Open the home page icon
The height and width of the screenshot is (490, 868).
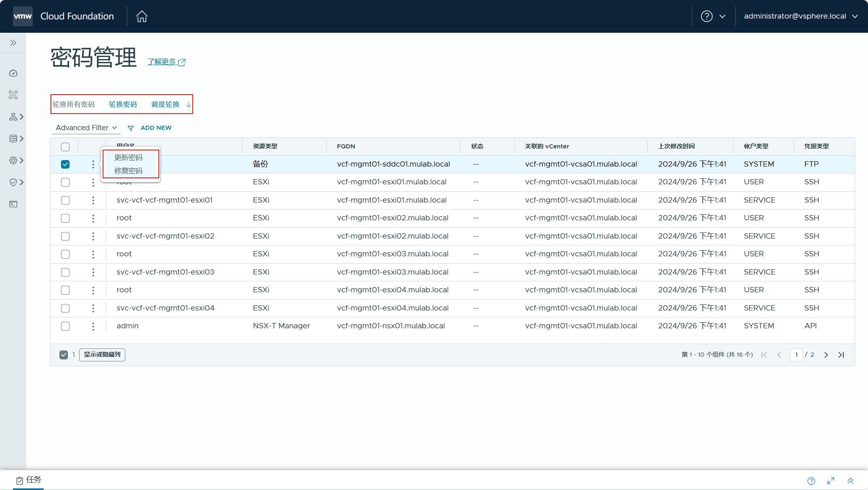pyautogui.click(x=142, y=16)
